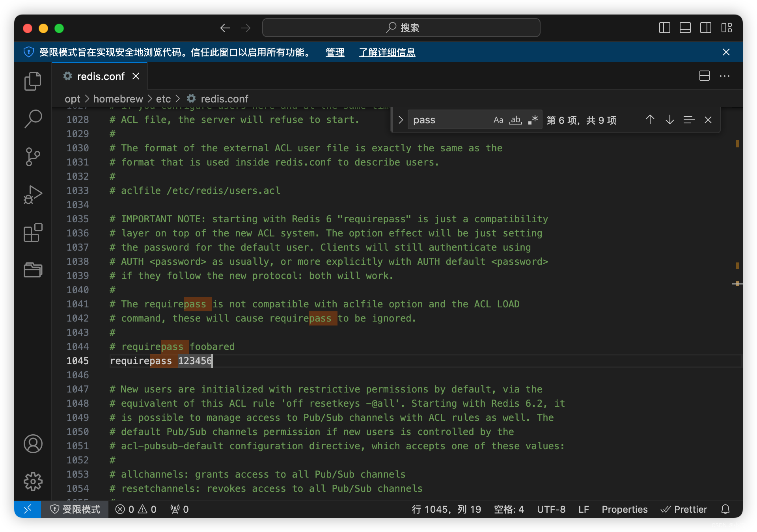Screen dimensions: 757x532
Task: Open the Extensions view
Action: point(33,233)
